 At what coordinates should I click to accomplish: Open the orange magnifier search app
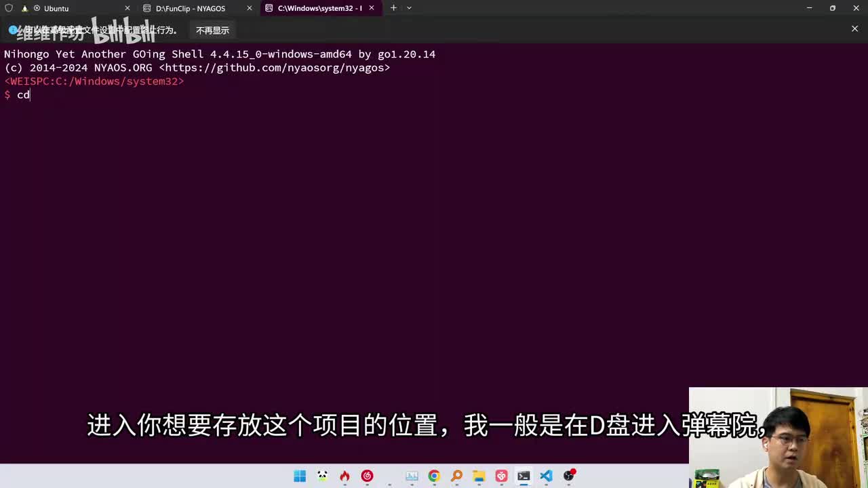point(456,476)
